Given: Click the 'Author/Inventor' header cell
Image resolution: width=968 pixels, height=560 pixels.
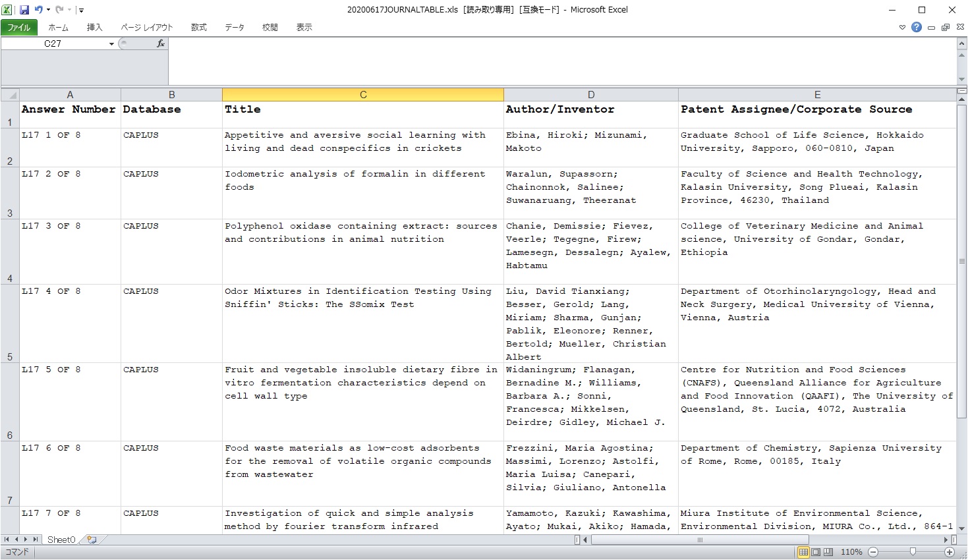Looking at the screenshot, I should (x=591, y=115).
